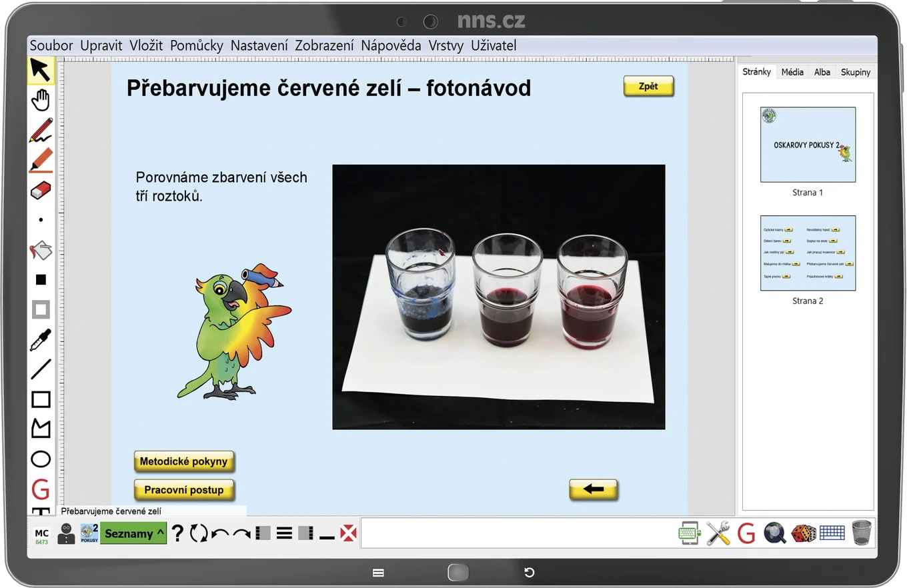Switch to the Skupiny tab
The image size is (907, 588).
click(x=856, y=72)
